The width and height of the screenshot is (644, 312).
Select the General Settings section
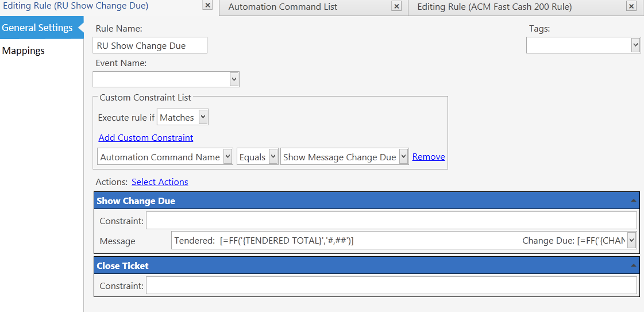pyautogui.click(x=37, y=28)
